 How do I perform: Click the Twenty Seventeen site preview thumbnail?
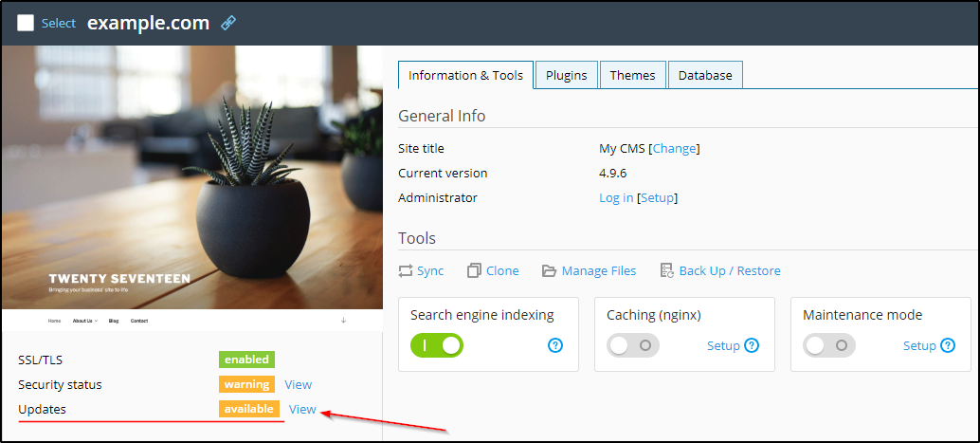(x=191, y=185)
